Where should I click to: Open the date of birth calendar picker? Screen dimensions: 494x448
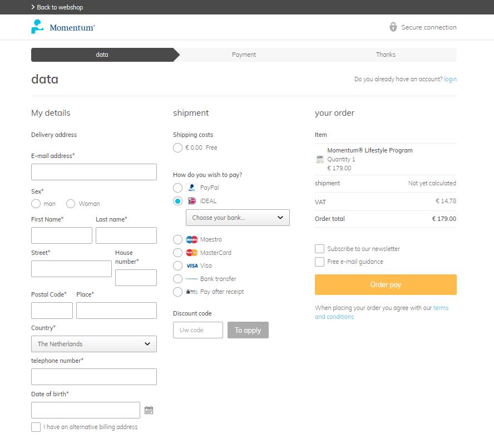click(149, 410)
